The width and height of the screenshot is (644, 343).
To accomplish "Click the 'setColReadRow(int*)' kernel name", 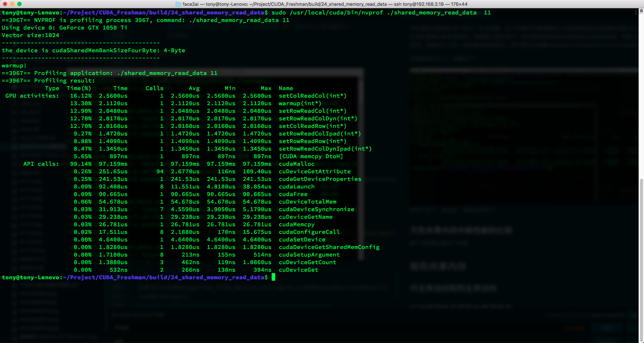I will 313,126.
